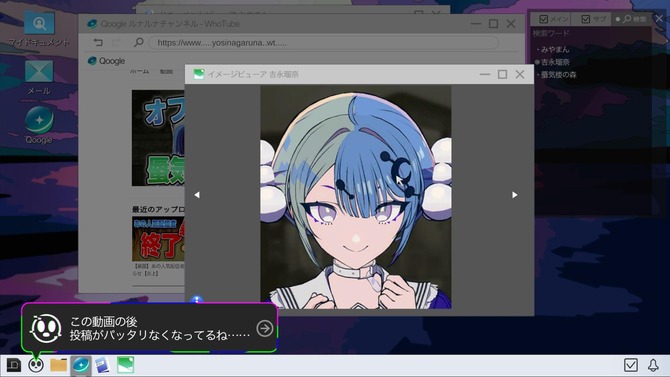The height and width of the screenshot is (377, 670).
Task: Open the ホーム tab on the WhoTube page
Action: (x=139, y=71)
